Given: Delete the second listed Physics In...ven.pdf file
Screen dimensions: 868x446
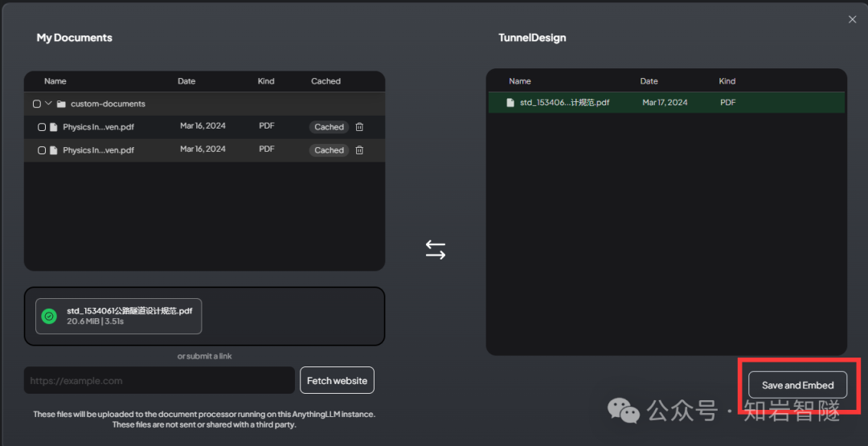Looking at the screenshot, I should [359, 150].
